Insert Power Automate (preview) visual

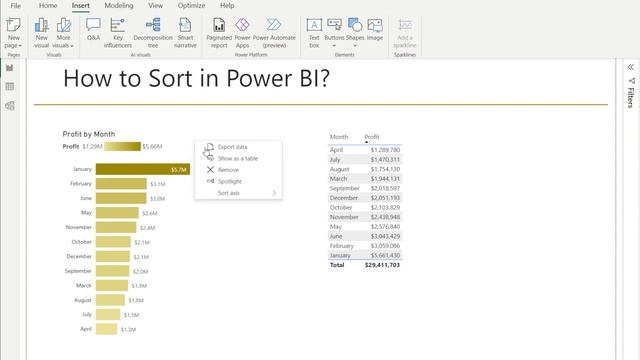(x=274, y=33)
